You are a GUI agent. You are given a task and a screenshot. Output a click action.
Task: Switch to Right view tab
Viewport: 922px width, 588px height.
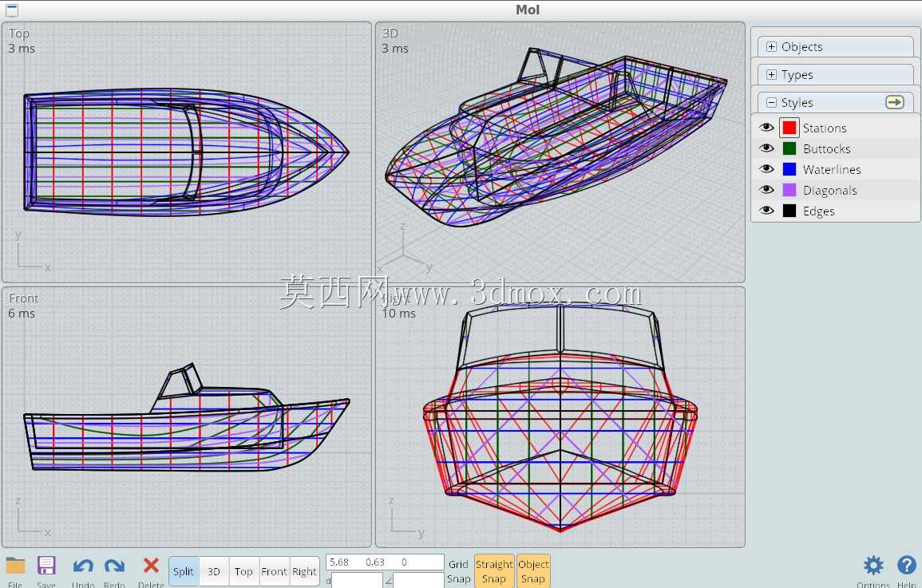305,571
